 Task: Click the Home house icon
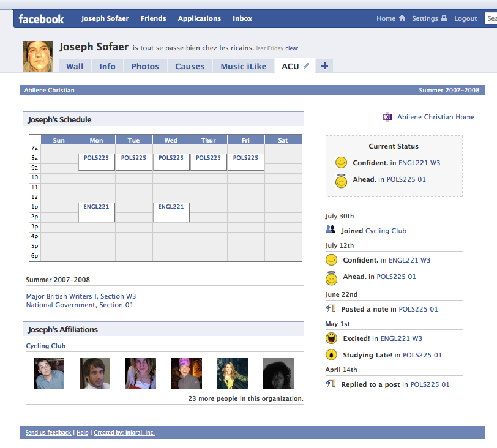tap(402, 18)
